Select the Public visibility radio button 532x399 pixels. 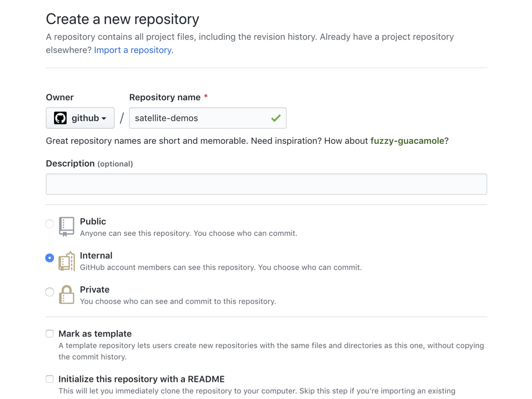click(x=50, y=224)
